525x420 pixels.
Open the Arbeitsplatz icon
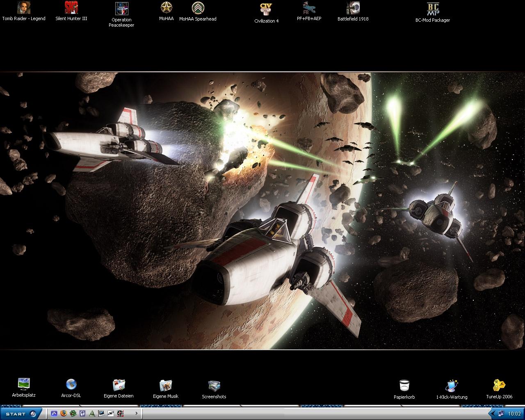(24, 388)
